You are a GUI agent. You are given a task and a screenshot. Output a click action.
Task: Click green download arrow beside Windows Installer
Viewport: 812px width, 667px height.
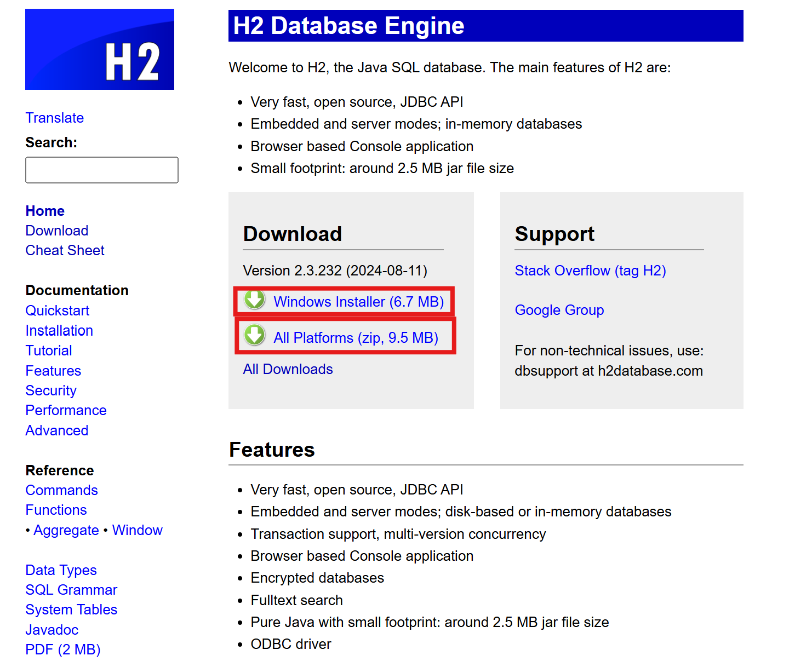[x=254, y=300]
